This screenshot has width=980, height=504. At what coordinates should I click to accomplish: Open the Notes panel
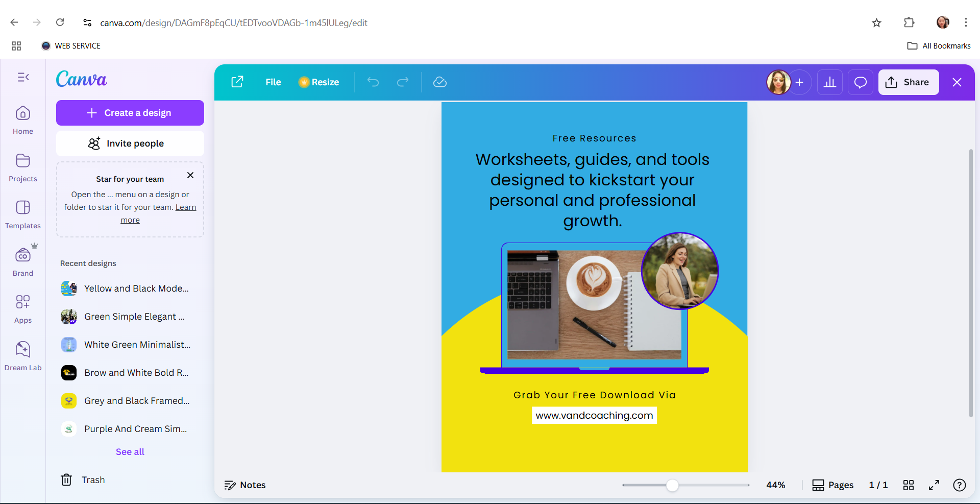(246, 485)
